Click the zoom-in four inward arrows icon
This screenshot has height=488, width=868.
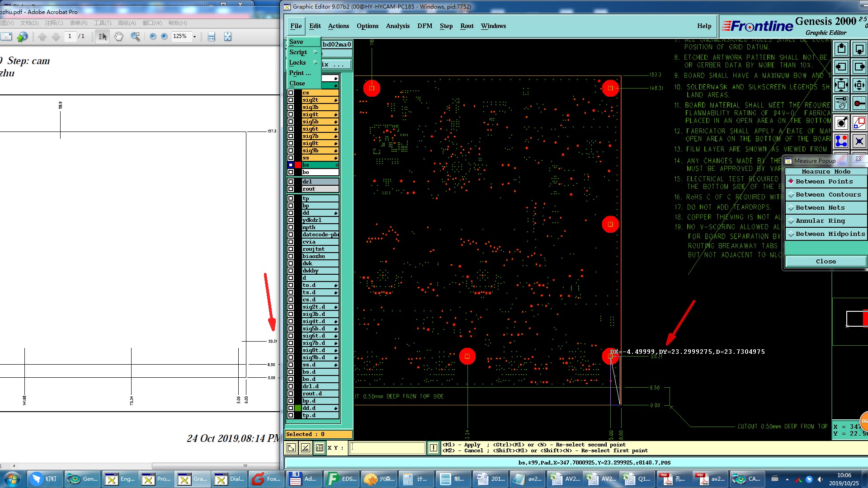click(x=841, y=85)
